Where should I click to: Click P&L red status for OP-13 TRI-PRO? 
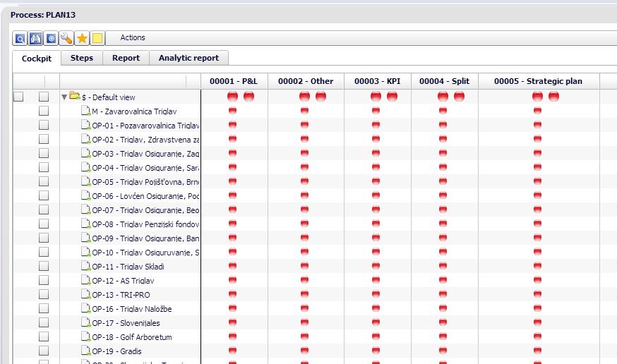(232, 294)
